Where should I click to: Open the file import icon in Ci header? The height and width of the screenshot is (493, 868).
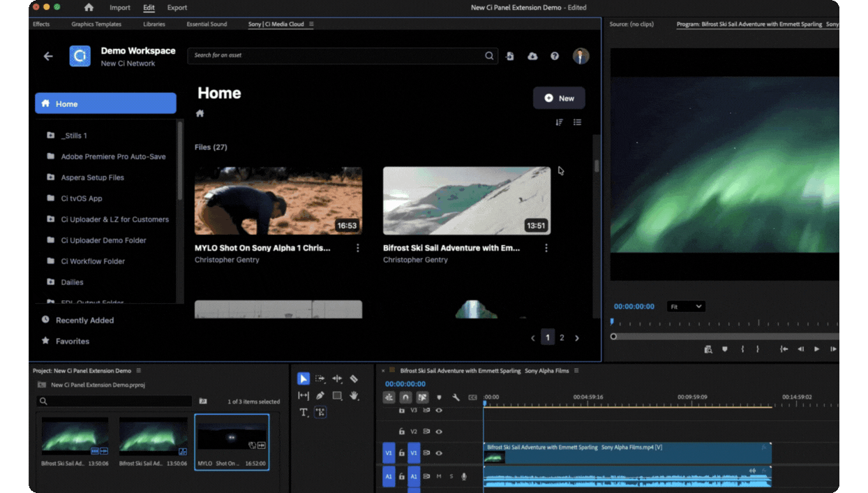(x=510, y=56)
